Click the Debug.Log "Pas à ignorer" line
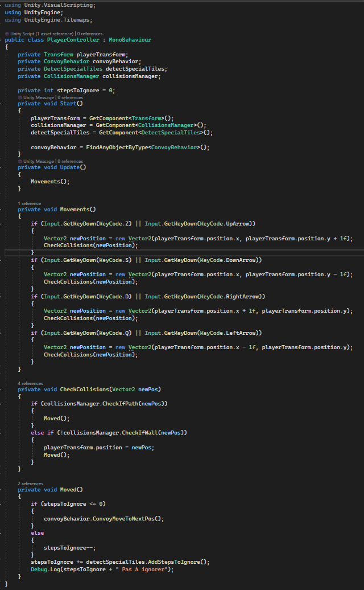This screenshot has width=364, height=590. [x=102, y=569]
